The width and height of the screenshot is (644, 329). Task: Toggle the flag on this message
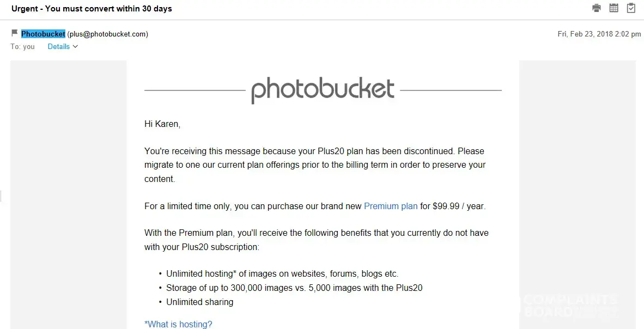tap(15, 33)
